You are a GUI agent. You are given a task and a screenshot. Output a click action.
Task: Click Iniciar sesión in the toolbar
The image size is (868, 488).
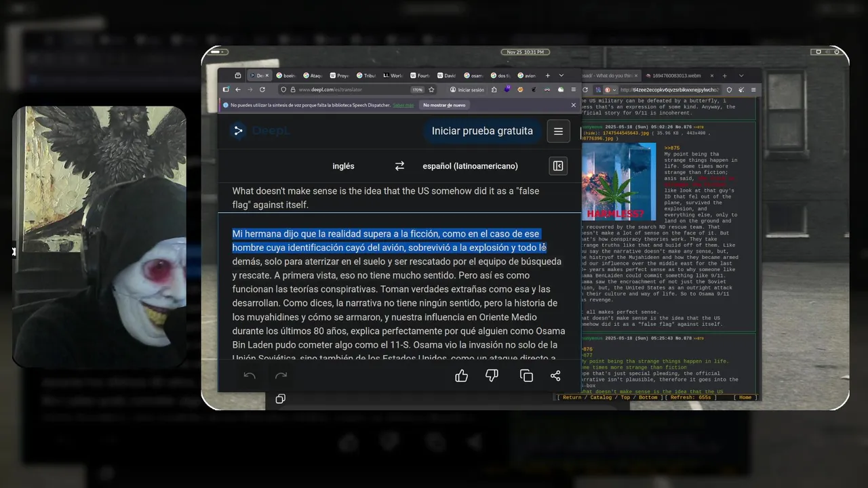(x=467, y=89)
